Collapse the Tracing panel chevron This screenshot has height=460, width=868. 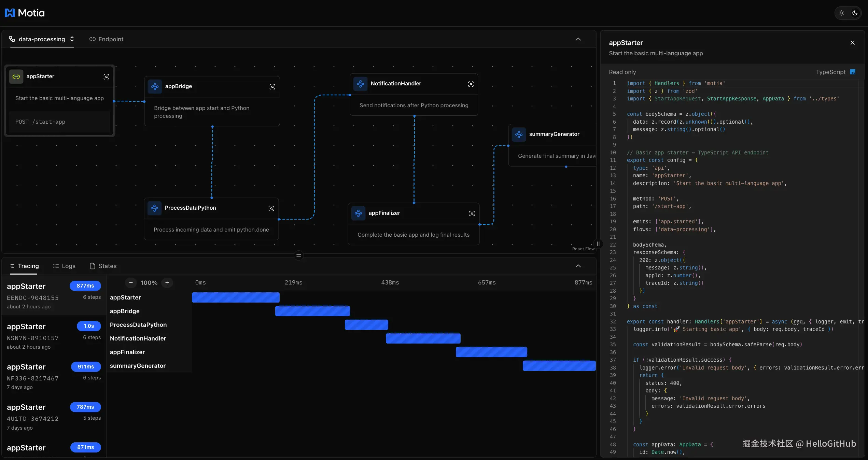click(x=578, y=266)
